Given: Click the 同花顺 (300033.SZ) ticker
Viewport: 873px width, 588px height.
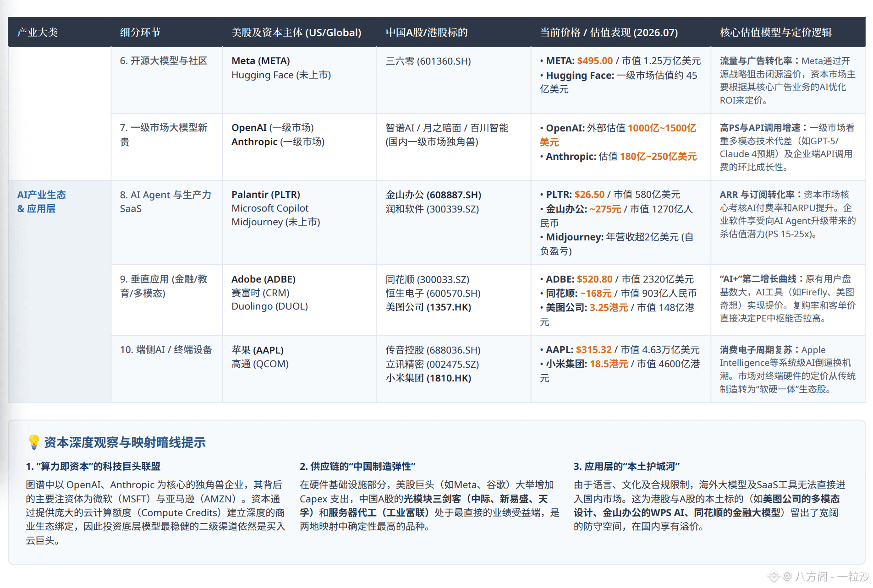Looking at the screenshot, I should click(x=427, y=279).
